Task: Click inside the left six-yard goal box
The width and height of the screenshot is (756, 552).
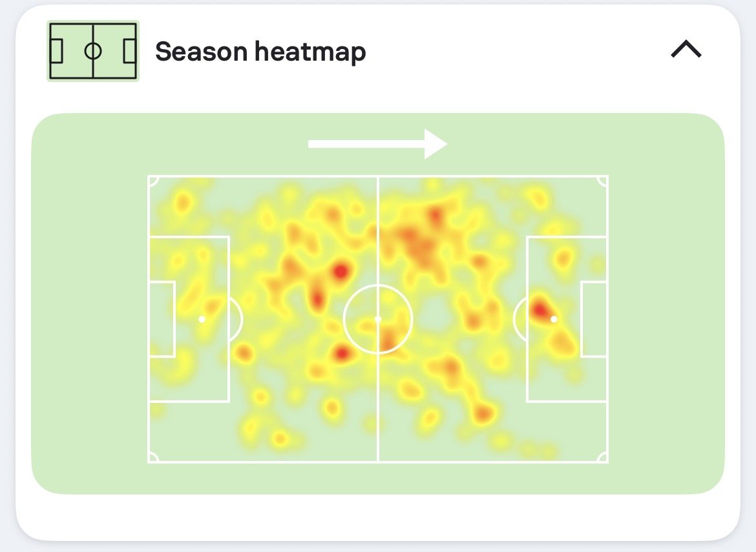Action: pyautogui.click(x=162, y=319)
